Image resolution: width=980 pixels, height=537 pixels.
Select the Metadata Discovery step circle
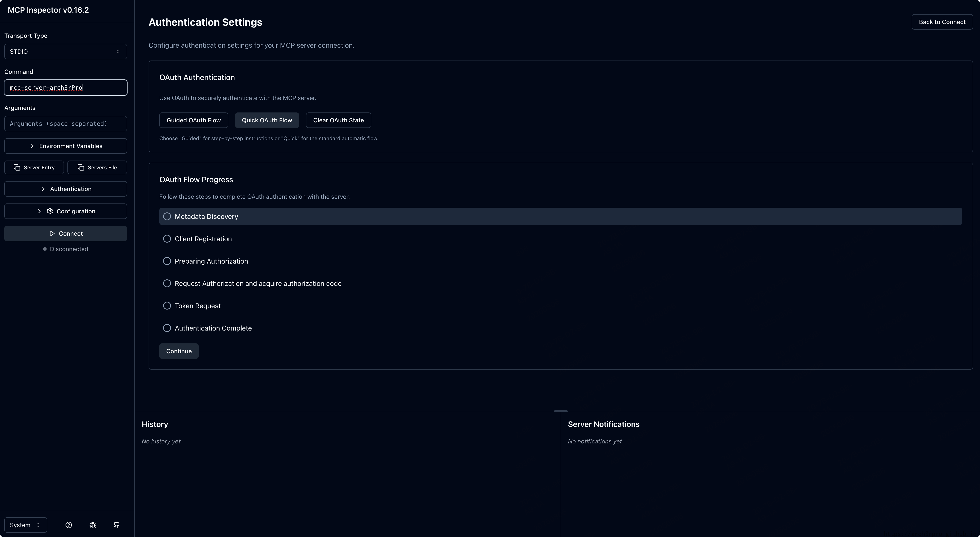(x=167, y=216)
